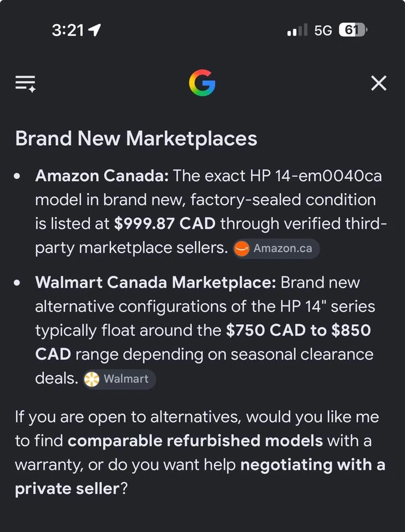Screen dimensions: 405x532
Task: Open the Amazon.ca source chip
Action: click(276, 249)
